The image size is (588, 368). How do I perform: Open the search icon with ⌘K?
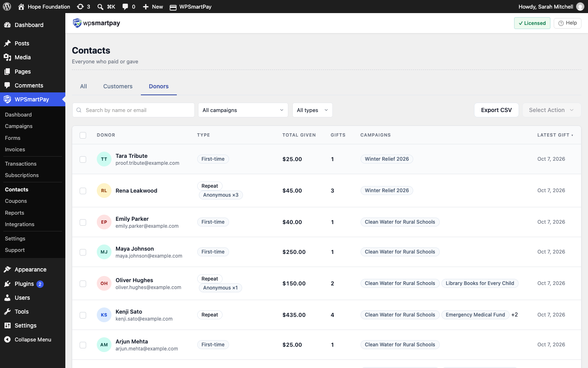100,7
